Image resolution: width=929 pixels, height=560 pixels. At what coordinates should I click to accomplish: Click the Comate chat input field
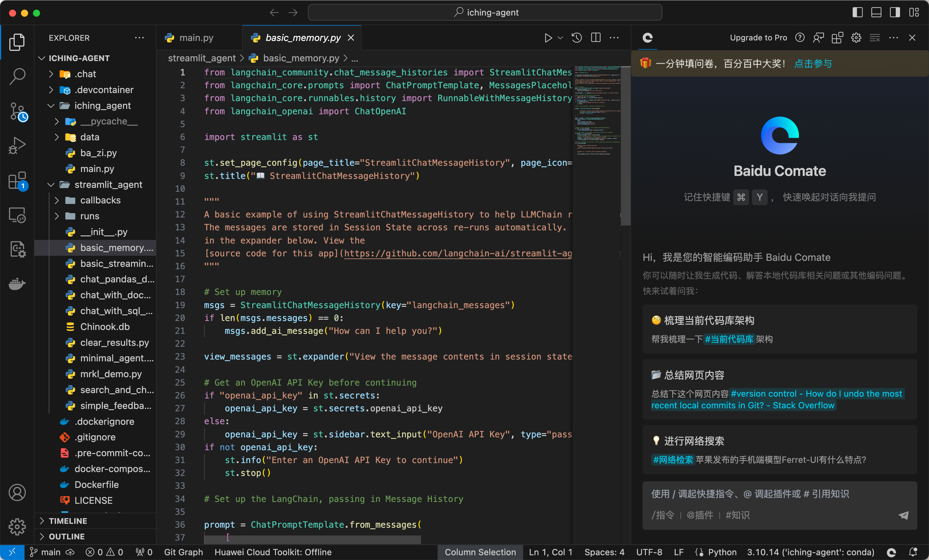coord(779,505)
